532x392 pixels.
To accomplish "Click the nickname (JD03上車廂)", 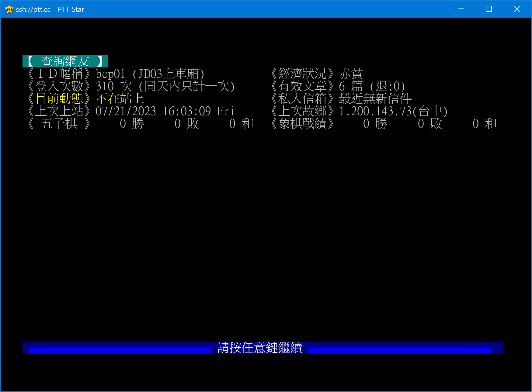I will (168, 74).
